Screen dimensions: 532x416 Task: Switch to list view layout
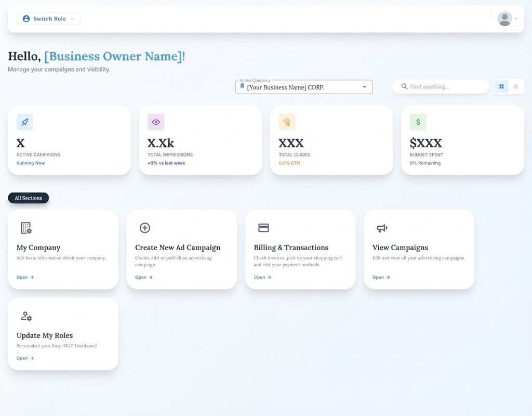tap(515, 86)
